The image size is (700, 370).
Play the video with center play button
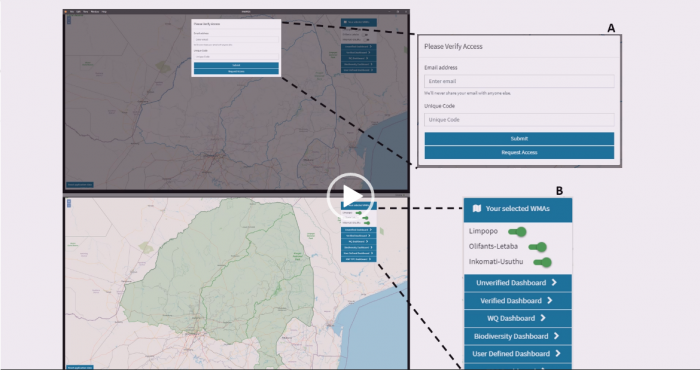(351, 195)
